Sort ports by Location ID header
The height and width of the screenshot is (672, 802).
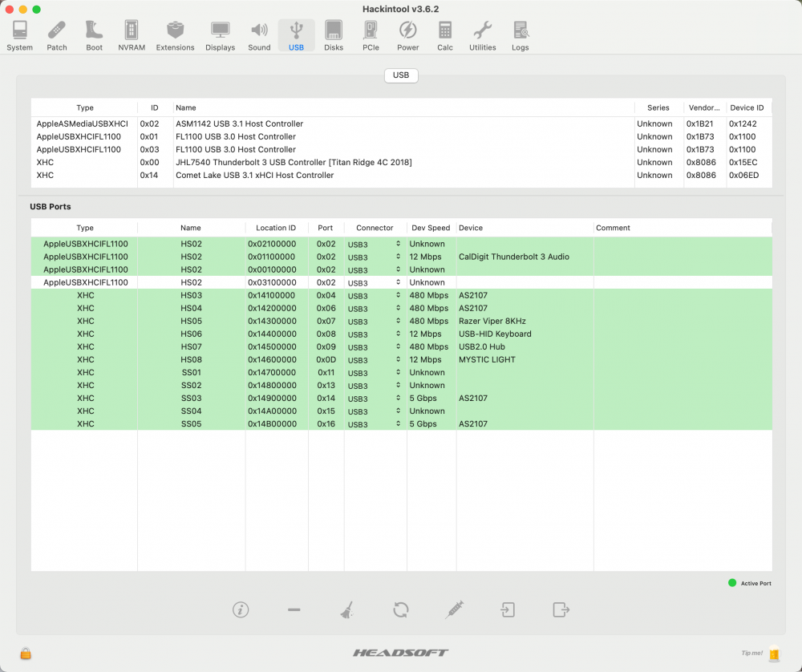click(276, 228)
